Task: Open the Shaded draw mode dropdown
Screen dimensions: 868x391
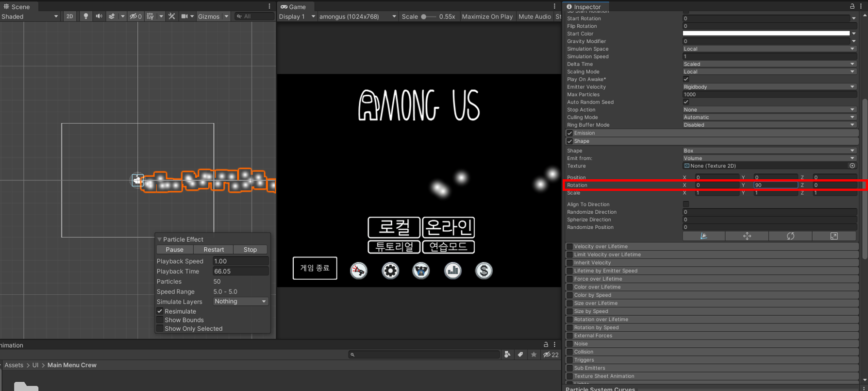Action: click(x=30, y=17)
